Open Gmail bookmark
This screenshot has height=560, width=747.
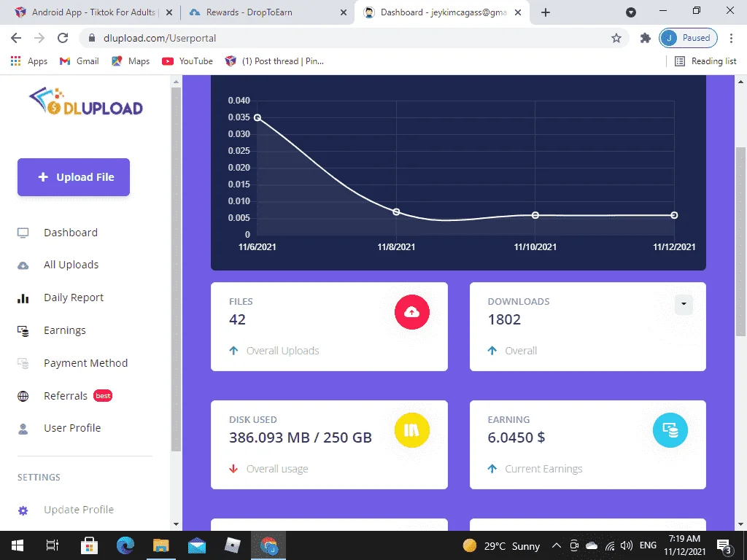coord(79,61)
